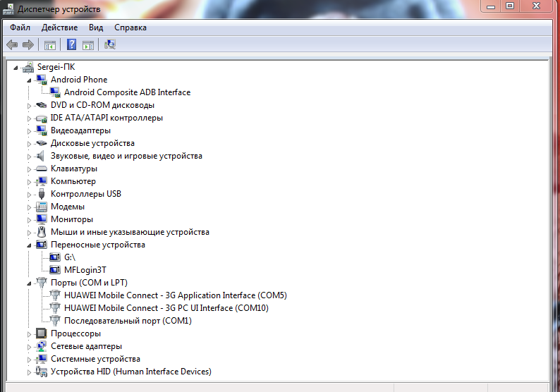Collapse the Переносные устройства node

click(x=30, y=245)
